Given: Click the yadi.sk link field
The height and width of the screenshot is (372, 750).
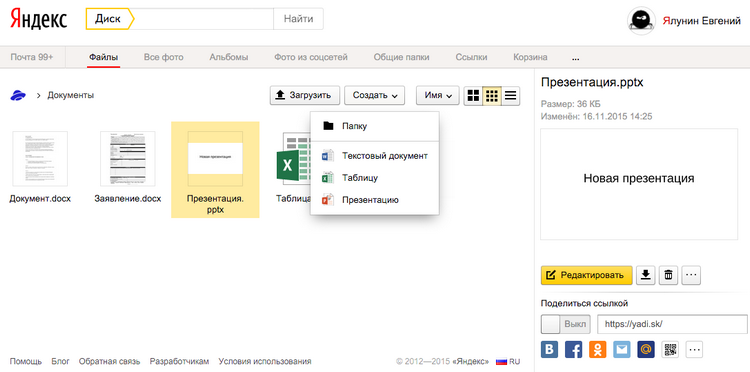Looking at the screenshot, I should (672, 324).
